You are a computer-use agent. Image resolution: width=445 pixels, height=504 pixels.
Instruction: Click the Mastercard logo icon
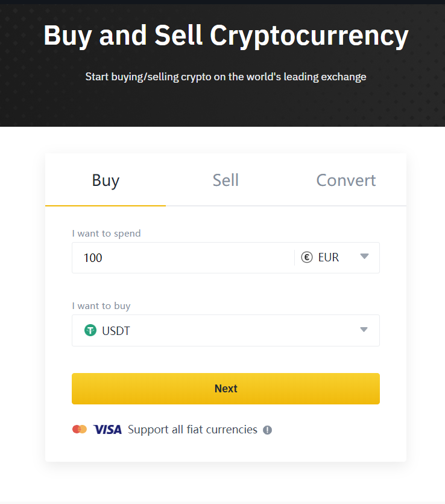(80, 429)
